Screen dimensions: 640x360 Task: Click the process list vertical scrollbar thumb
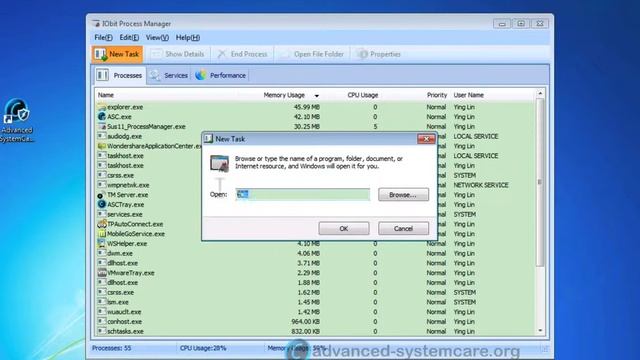coord(540,182)
